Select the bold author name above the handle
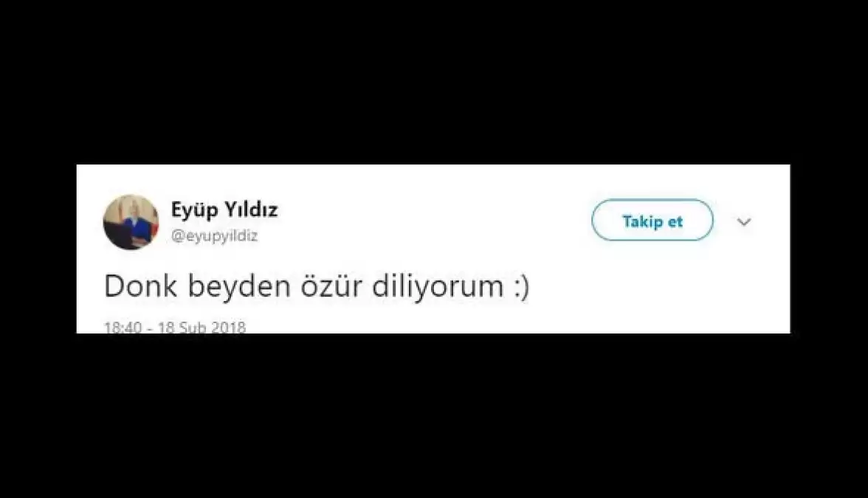Image resolution: width=868 pixels, height=498 pixels. 224,210
